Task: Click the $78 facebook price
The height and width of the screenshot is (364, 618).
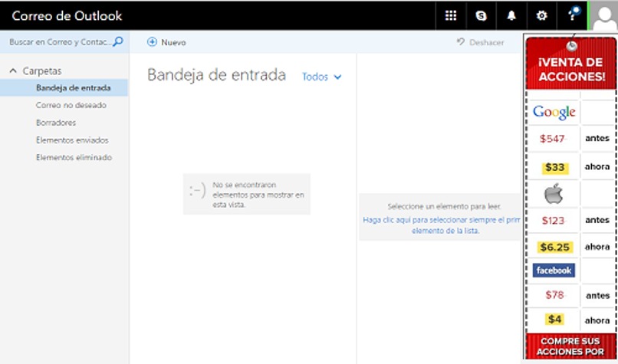Action: point(554,295)
